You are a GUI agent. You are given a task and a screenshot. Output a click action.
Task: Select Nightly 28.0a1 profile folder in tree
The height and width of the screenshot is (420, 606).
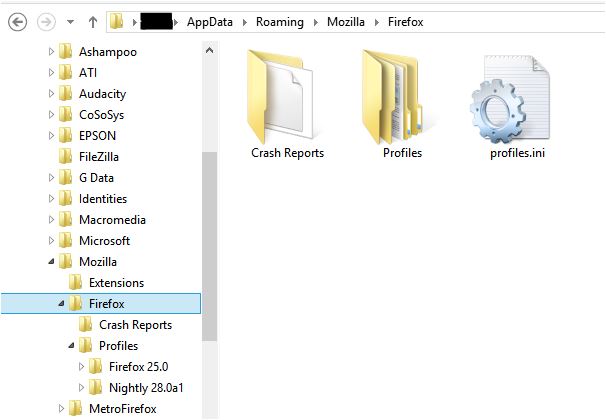tap(146, 388)
